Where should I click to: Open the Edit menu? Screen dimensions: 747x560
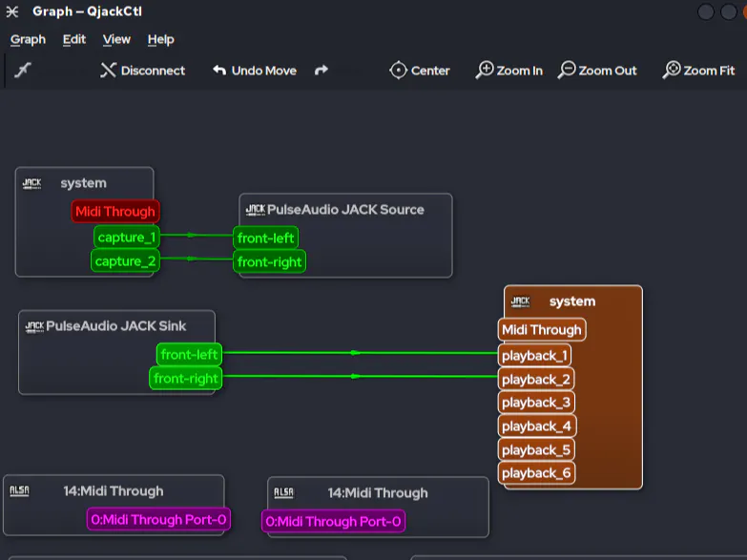point(74,39)
